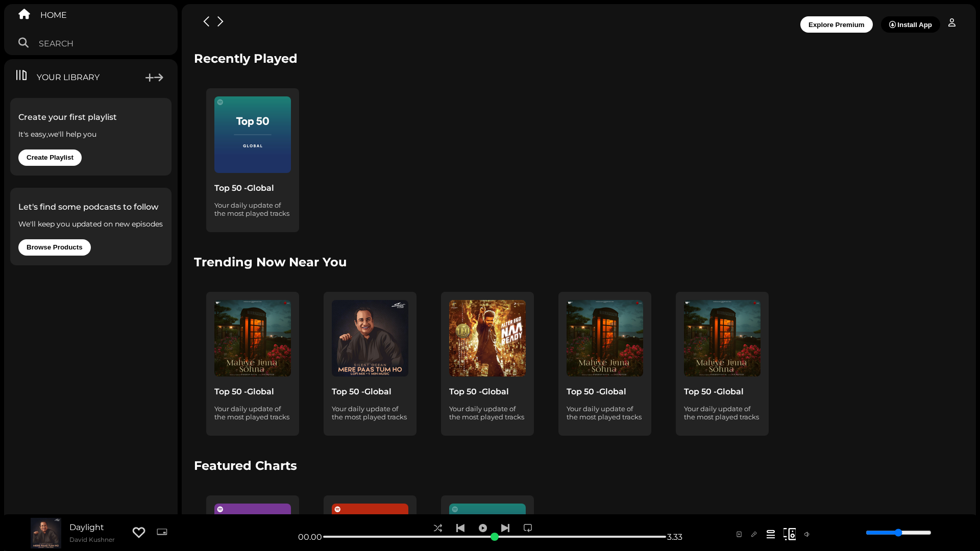
Task: Click the magnifying glass search icon
Action: (x=23, y=43)
